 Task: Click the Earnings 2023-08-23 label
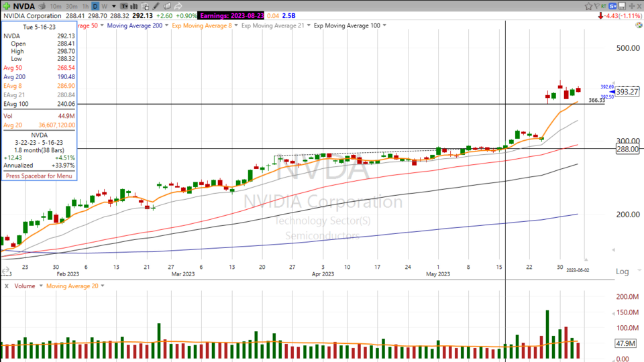[x=232, y=15]
